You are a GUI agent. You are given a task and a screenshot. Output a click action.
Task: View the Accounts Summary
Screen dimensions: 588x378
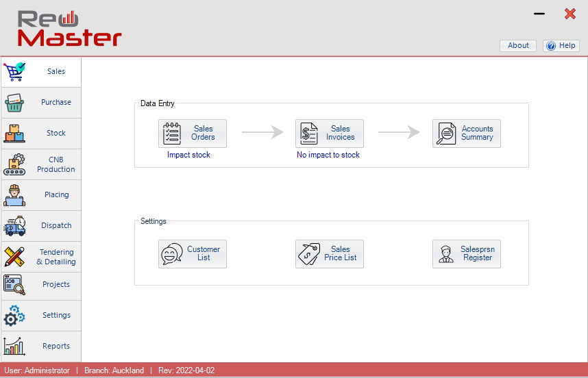(467, 134)
